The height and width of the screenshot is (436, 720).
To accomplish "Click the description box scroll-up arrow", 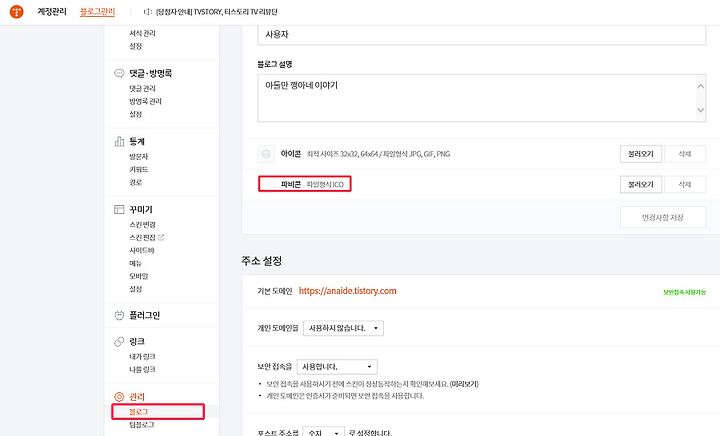I will coord(700,86).
